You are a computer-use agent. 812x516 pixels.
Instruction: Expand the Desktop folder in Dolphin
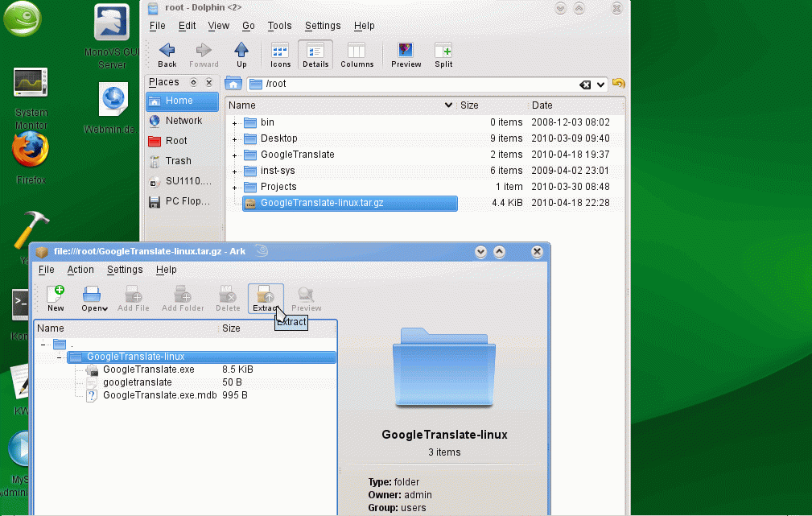pos(235,139)
